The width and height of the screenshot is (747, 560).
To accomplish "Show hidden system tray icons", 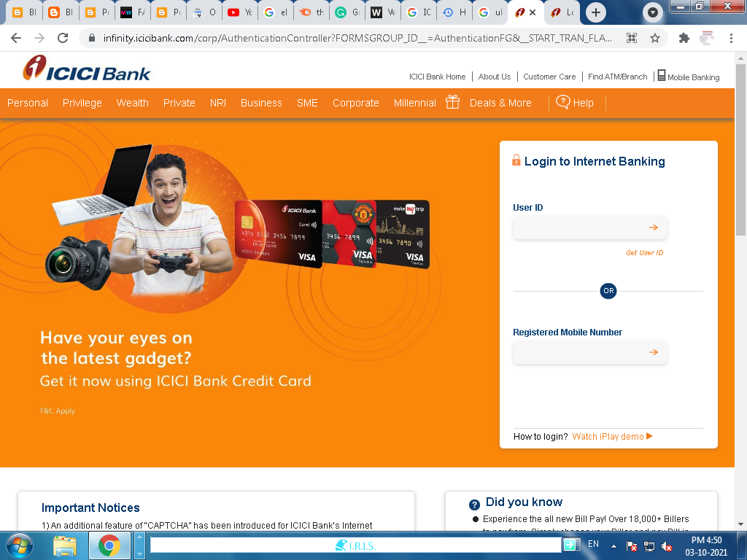I will point(614,547).
